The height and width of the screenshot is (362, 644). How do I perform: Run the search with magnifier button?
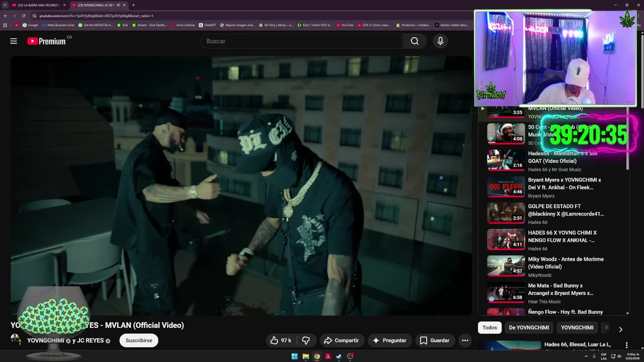pos(415,41)
